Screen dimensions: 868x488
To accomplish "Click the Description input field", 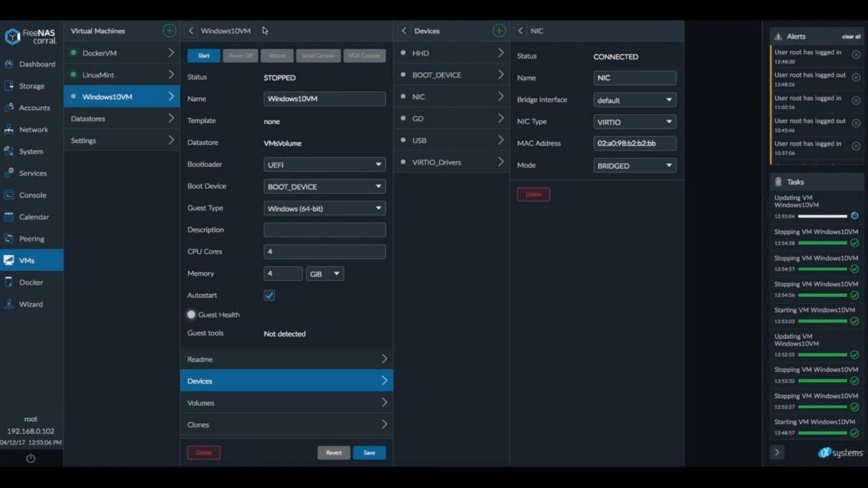I will pos(324,230).
